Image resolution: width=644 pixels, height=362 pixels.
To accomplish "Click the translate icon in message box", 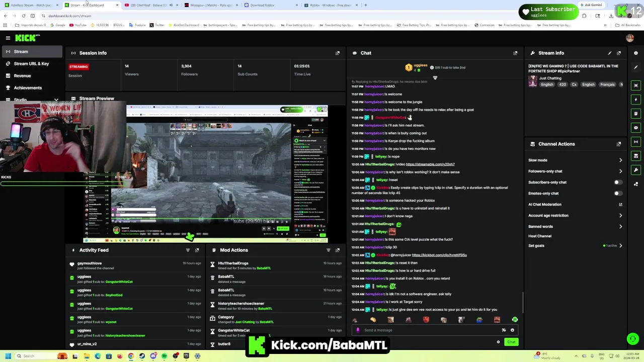I will [504, 330].
